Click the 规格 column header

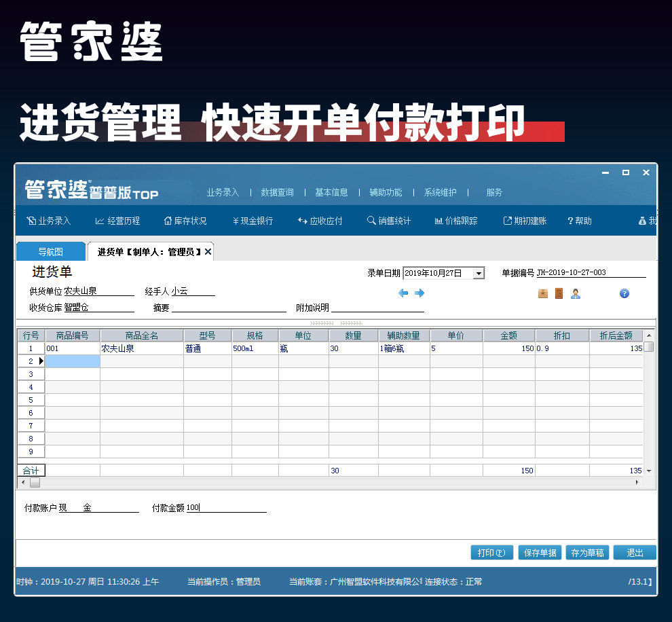pos(255,335)
